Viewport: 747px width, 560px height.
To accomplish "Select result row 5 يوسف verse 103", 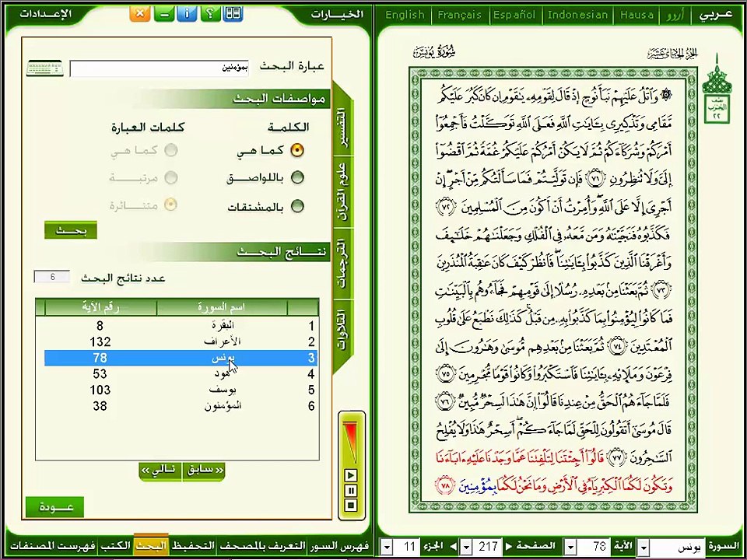I will coord(181,390).
